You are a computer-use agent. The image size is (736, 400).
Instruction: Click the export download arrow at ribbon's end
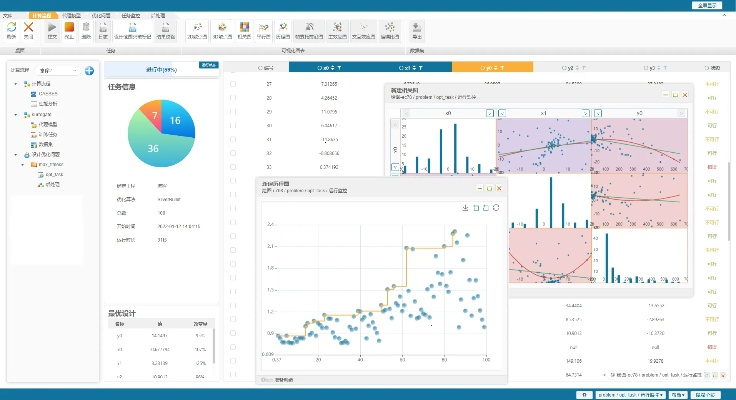[x=416, y=27]
